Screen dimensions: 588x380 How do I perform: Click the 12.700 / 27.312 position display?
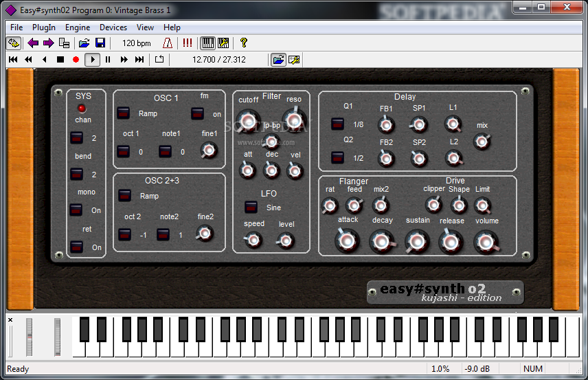pyautogui.click(x=219, y=60)
